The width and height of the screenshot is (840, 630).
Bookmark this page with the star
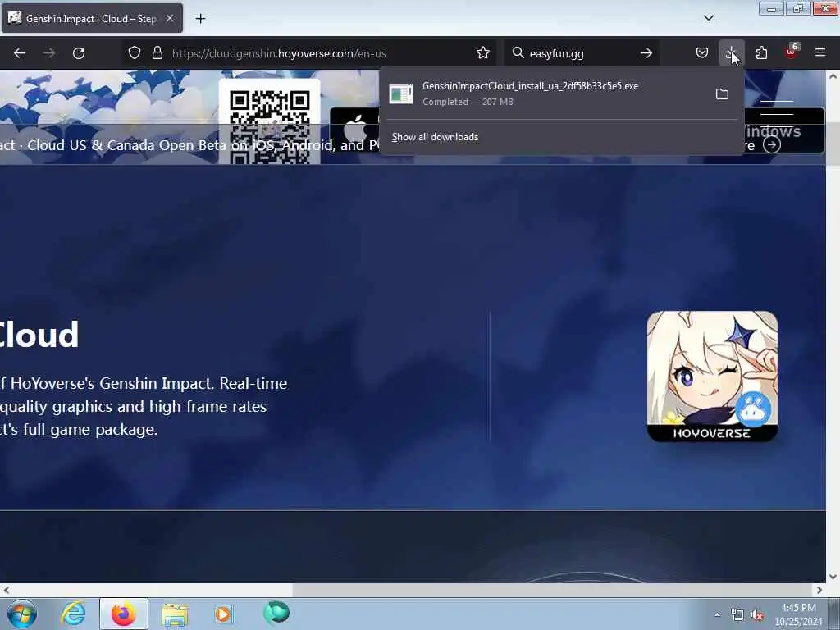pyautogui.click(x=482, y=53)
